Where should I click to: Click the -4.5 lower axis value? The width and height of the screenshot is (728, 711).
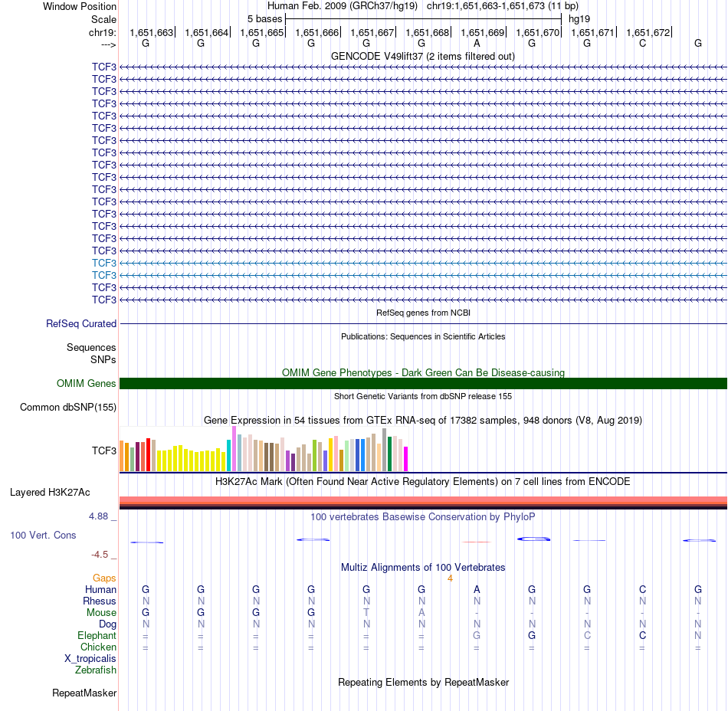coord(100,555)
